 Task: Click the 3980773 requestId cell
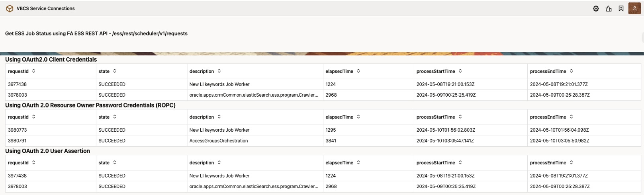[x=18, y=130]
